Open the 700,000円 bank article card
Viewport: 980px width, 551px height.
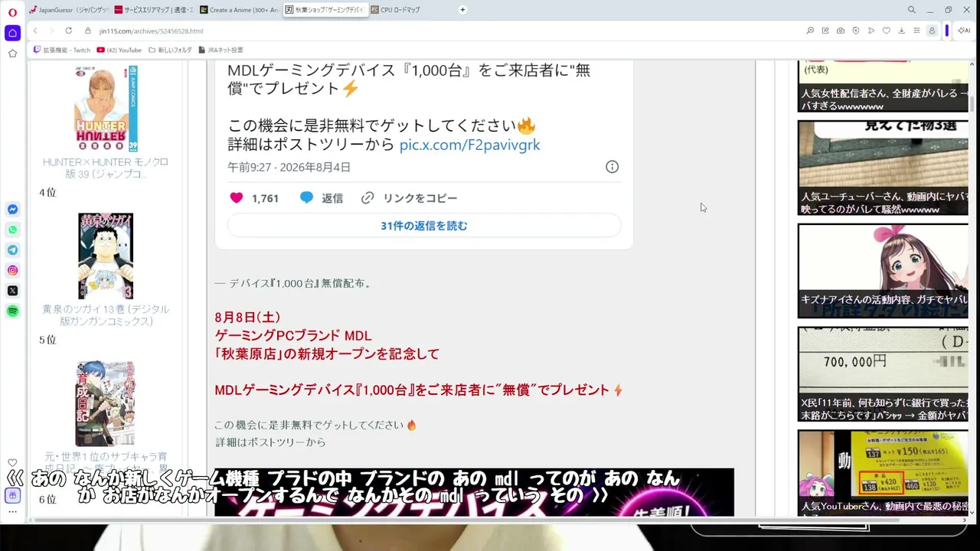(x=883, y=374)
